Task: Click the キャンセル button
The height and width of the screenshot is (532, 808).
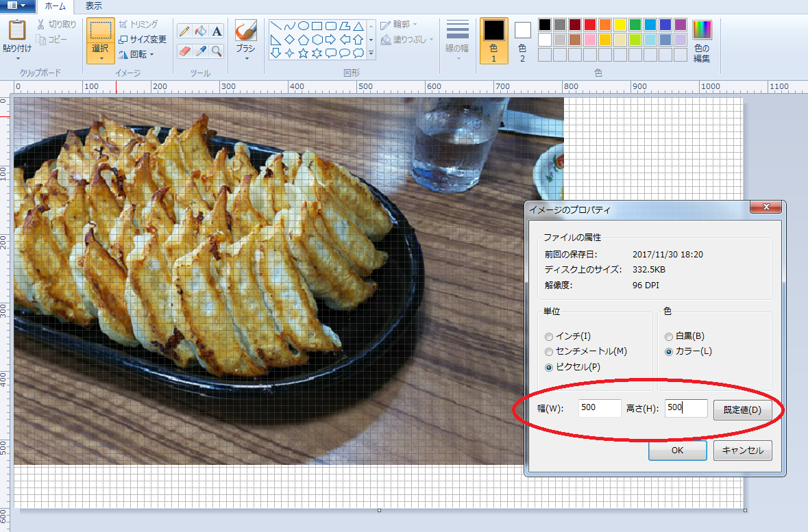Action: tap(743, 450)
